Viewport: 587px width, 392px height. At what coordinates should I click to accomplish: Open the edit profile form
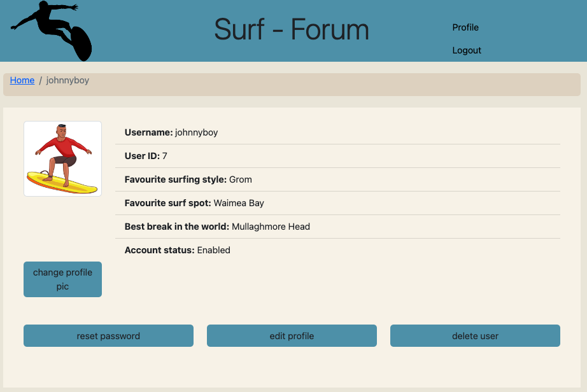(x=292, y=336)
